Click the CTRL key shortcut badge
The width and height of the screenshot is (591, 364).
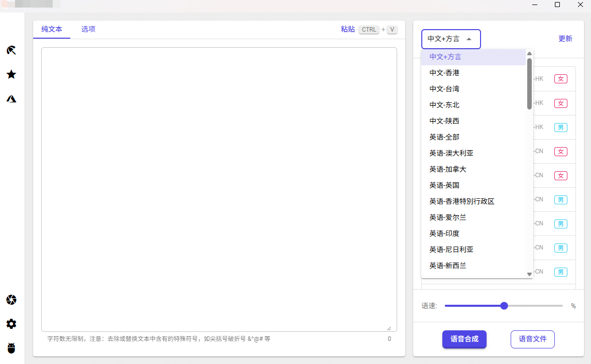tap(369, 30)
